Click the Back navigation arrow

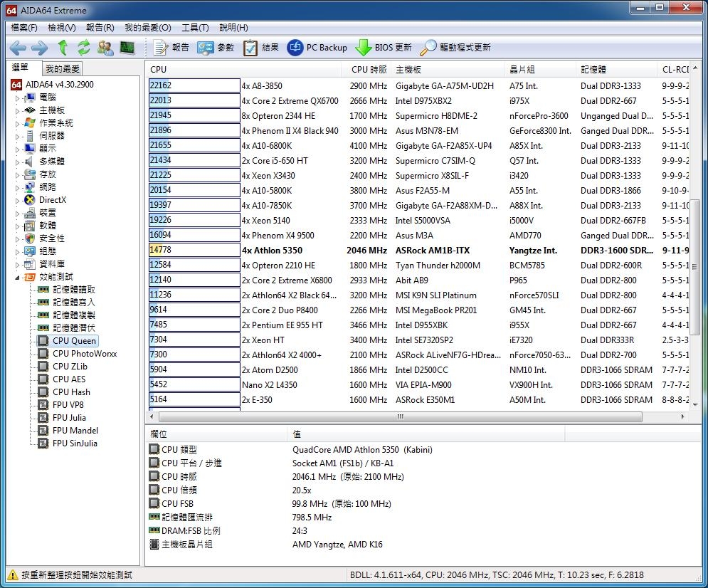(18, 48)
